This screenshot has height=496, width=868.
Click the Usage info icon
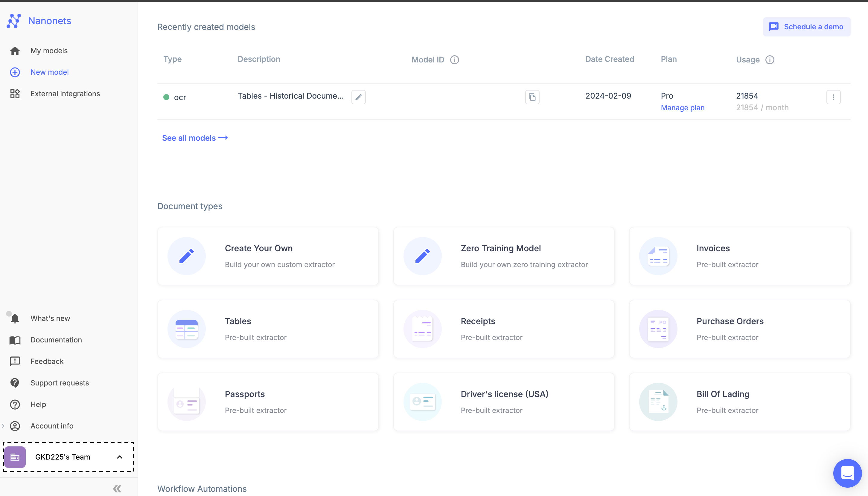click(770, 60)
